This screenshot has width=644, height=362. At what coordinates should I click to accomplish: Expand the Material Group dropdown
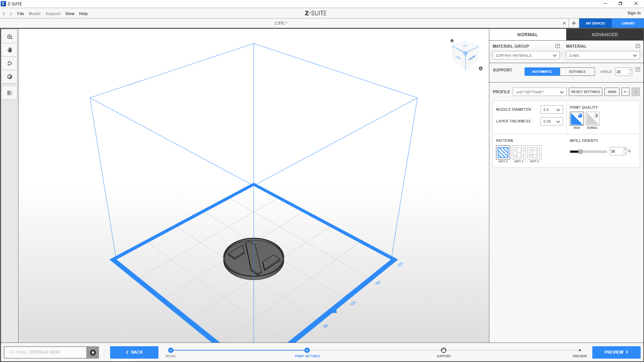pos(526,56)
